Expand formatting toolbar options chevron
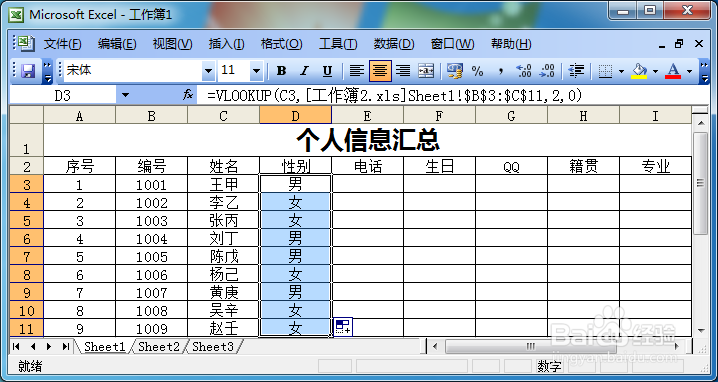Screen dimensions: 718x382 [x=705, y=71]
